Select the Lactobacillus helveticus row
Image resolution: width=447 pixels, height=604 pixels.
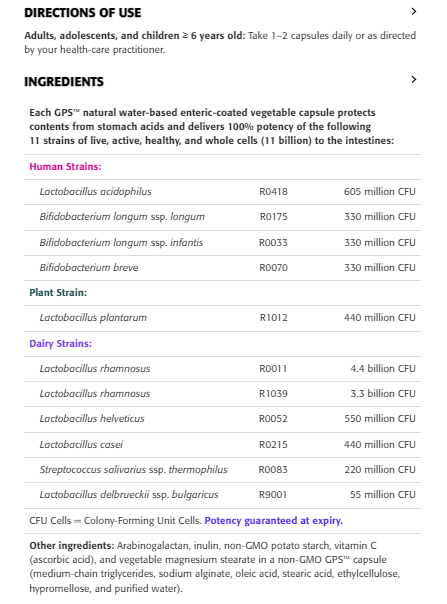tap(222, 419)
